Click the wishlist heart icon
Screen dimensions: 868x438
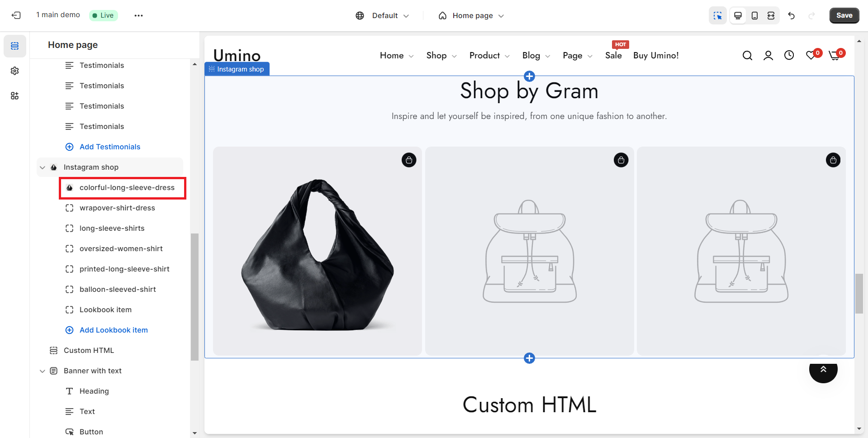coord(811,56)
